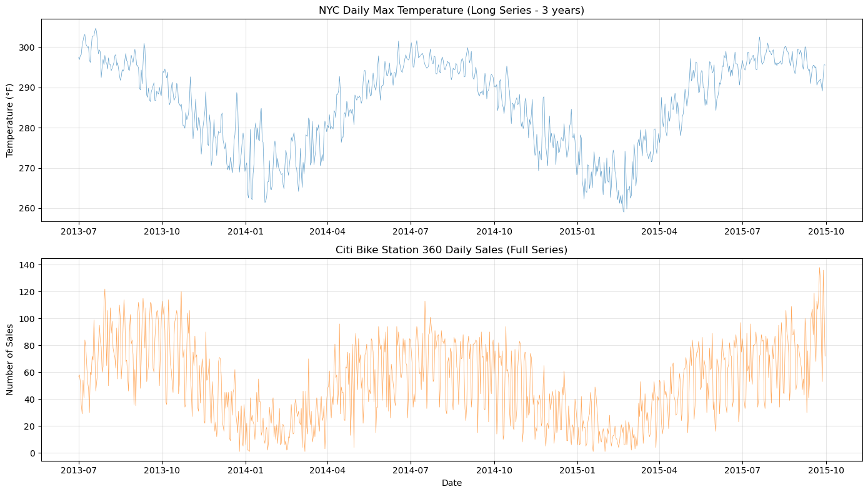Click 2015-10 tick label on sales chart
868x494 pixels.
826,470
